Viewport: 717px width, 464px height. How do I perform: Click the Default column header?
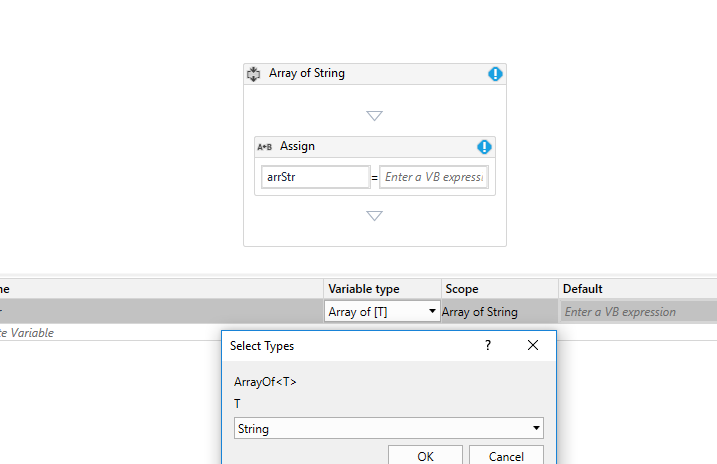(x=582, y=289)
